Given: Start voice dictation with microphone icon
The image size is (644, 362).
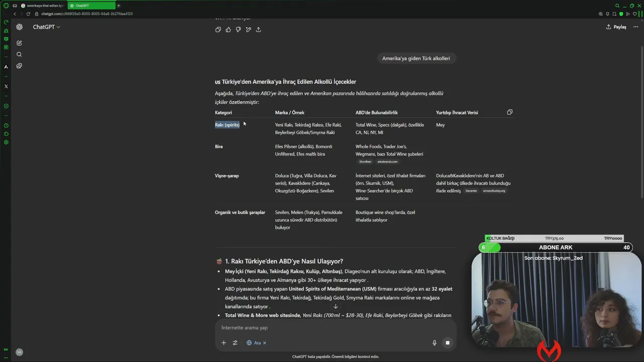Looking at the screenshot, I should [434, 343].
